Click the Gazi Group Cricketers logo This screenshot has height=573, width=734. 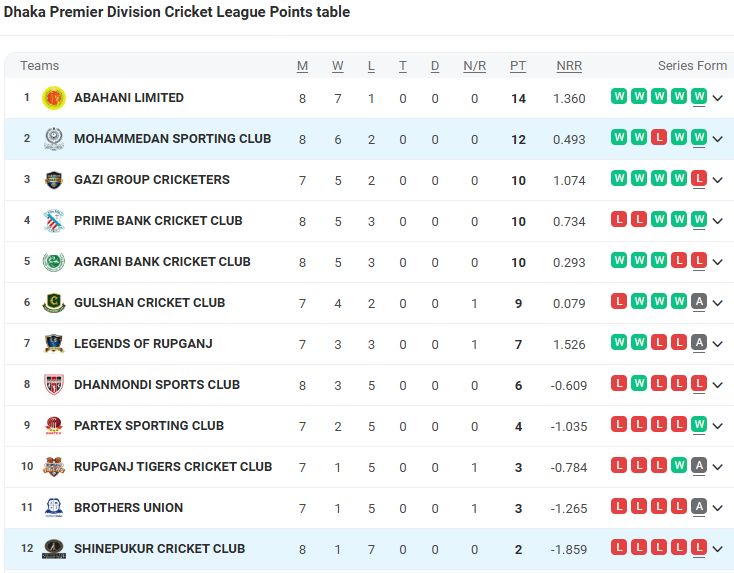(x=54, y=180)
